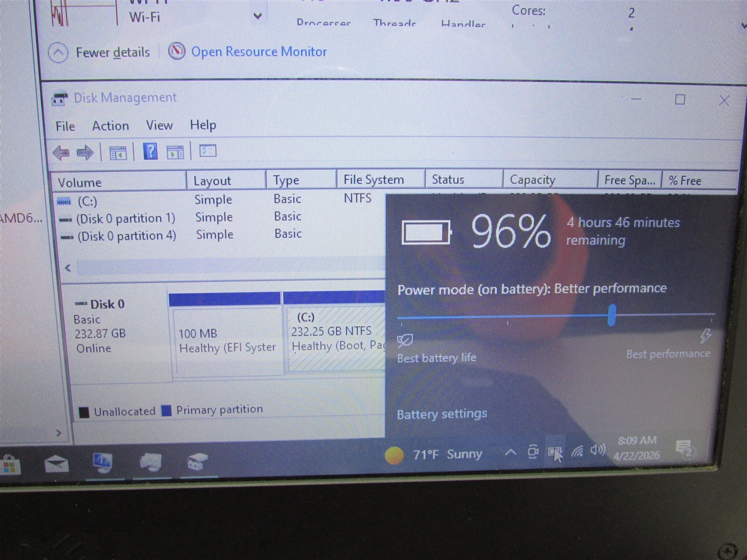Select the (Disk 0 partition 4) row
Image resolution: width=747 pixels, height=560 pixels.
(220, 235)
